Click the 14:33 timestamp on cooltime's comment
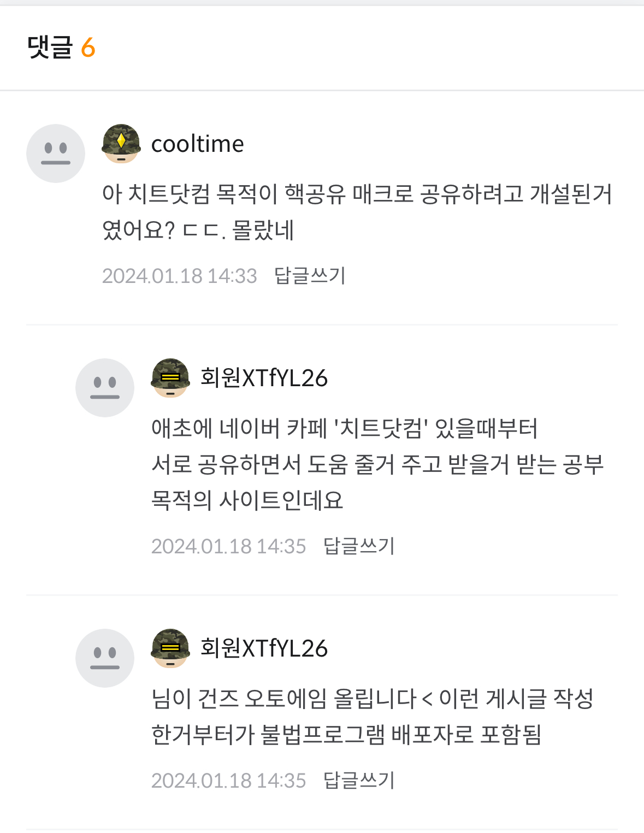Screen dimensions: 644x833 179,276
